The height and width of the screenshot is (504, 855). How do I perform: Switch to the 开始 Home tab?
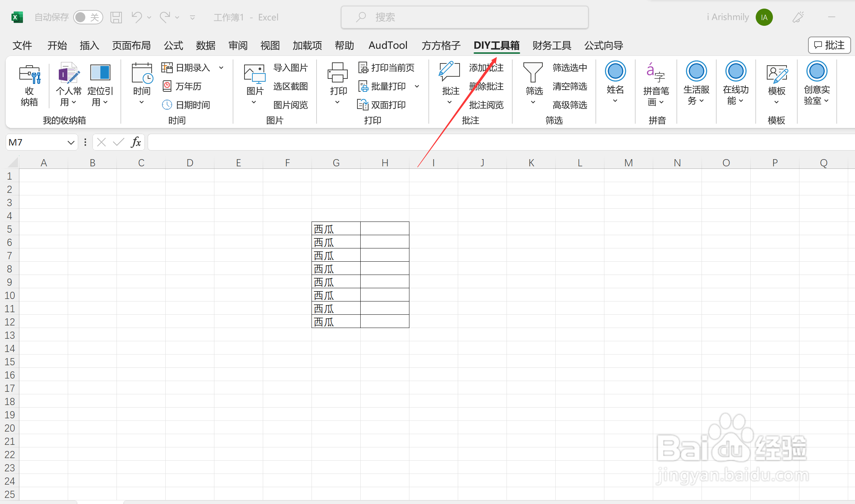click(57, 46)
